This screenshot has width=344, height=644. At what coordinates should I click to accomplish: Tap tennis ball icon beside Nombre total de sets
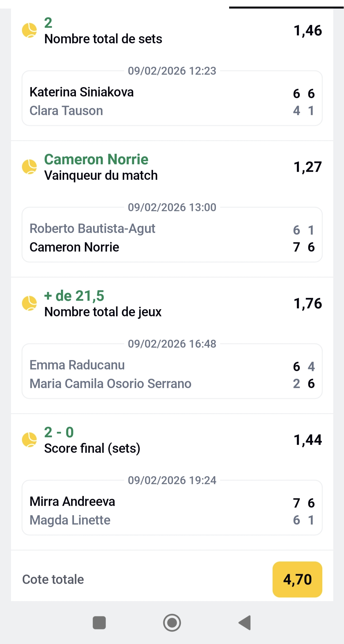(29, 30)
